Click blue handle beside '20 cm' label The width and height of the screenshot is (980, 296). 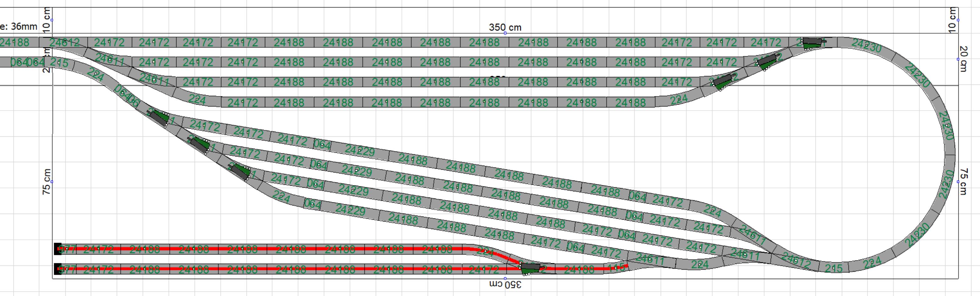(x=958, y=59)
